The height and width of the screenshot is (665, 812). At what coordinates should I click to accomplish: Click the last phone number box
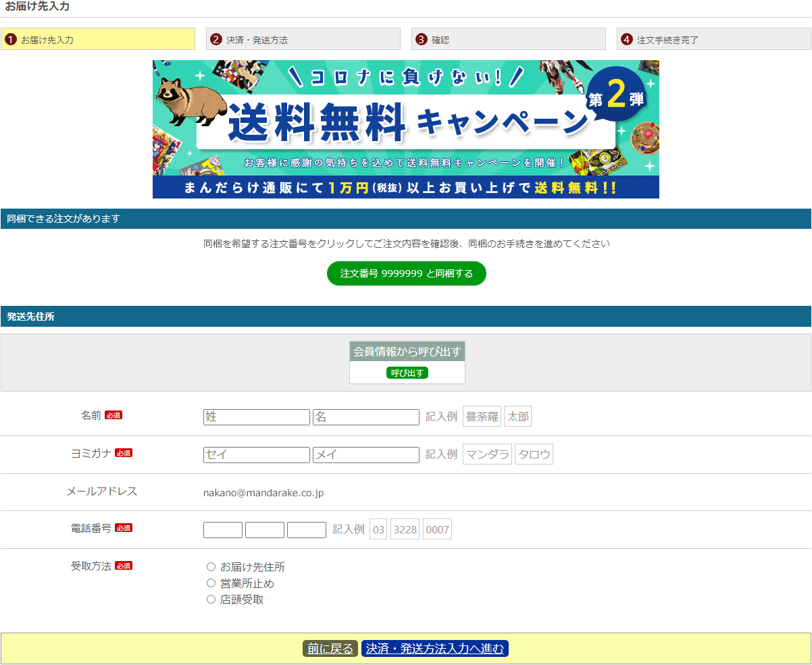point(306,530)
